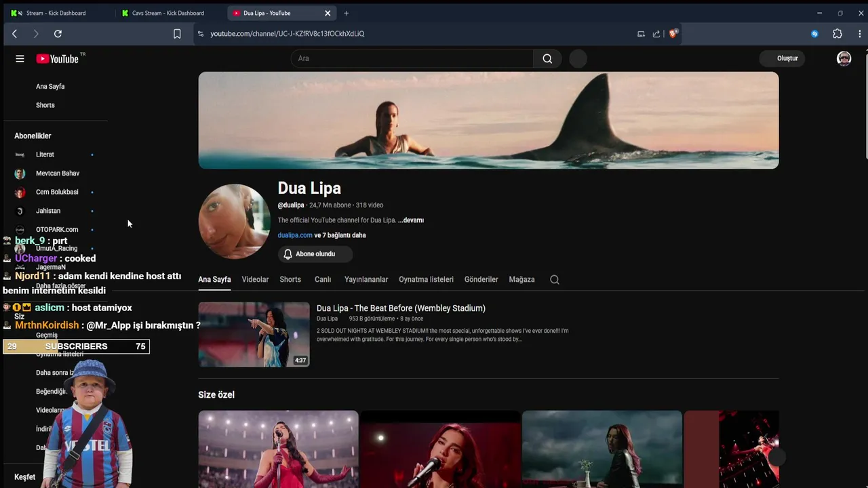Click the Jahistan channel avatar
Screen dimensions: 868x488
coord(20,211)
